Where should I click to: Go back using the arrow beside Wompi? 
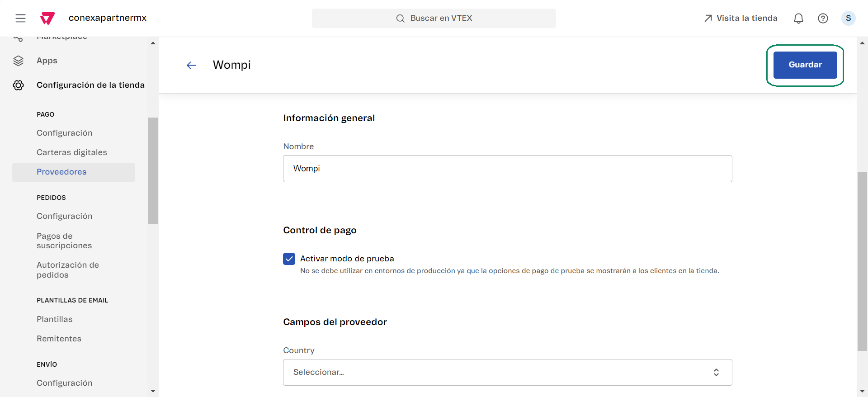(191, 65)
